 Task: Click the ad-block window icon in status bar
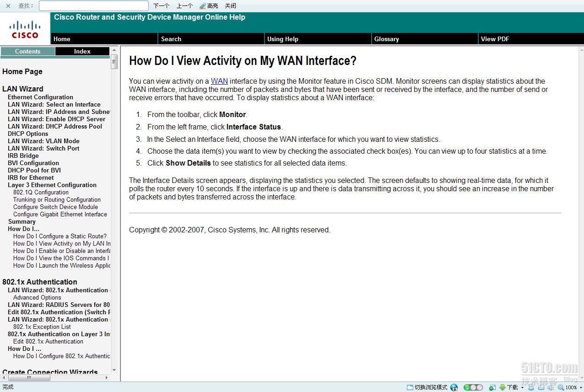point(492,387)
